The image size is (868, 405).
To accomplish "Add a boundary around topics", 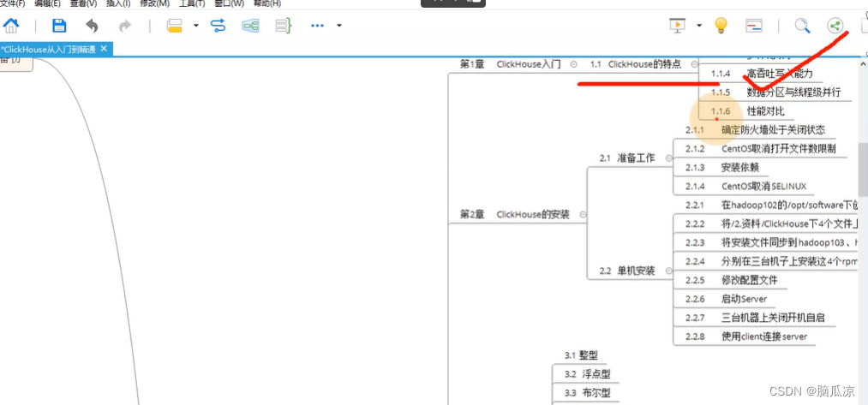I will tap(251, 26).
